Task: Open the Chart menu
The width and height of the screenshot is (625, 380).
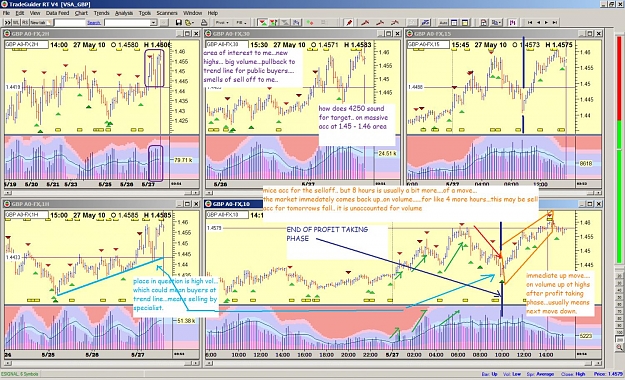Action: click(81, 13)
